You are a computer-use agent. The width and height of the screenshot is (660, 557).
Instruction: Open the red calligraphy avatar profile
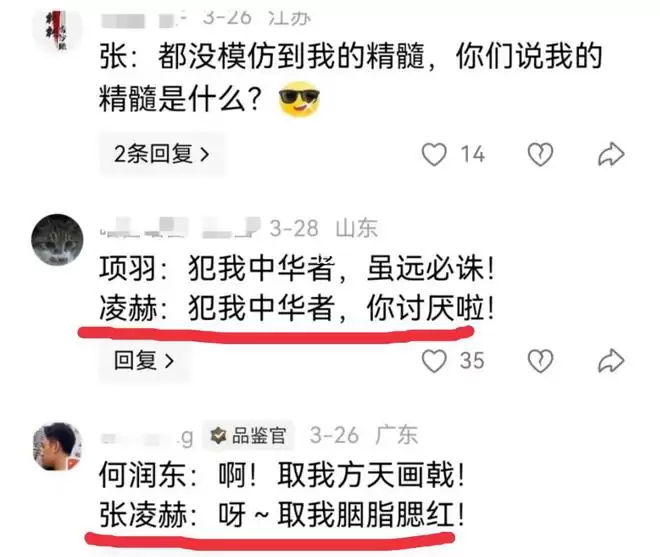(57, 30)
